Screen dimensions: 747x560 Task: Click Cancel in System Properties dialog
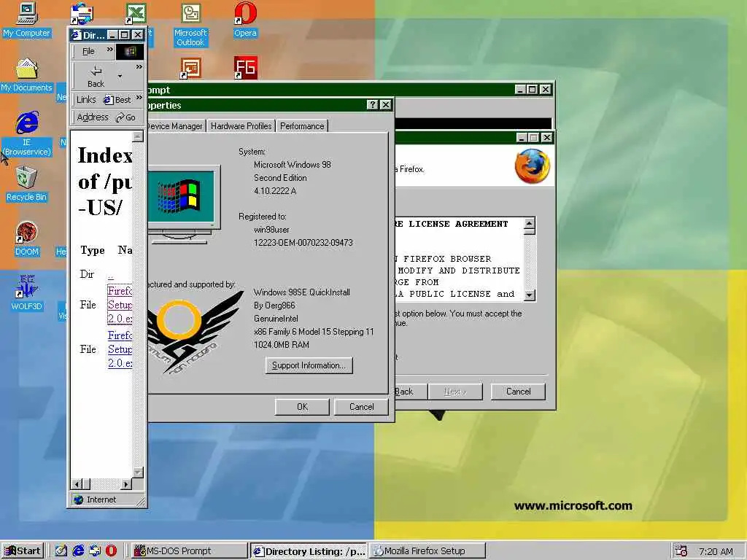(362, 407)
